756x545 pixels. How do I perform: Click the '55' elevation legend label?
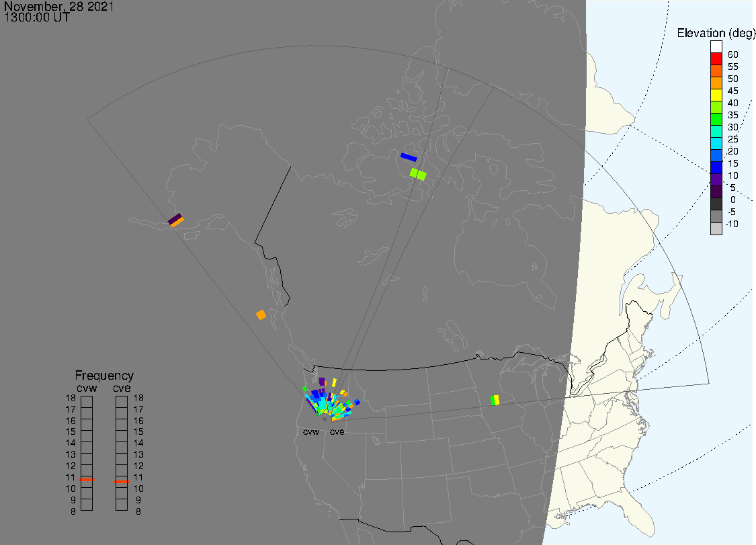click(x=733, y=67)
